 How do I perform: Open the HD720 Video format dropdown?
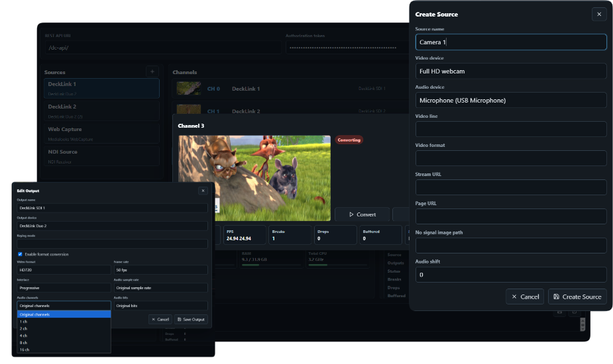(x=64, y=270)
